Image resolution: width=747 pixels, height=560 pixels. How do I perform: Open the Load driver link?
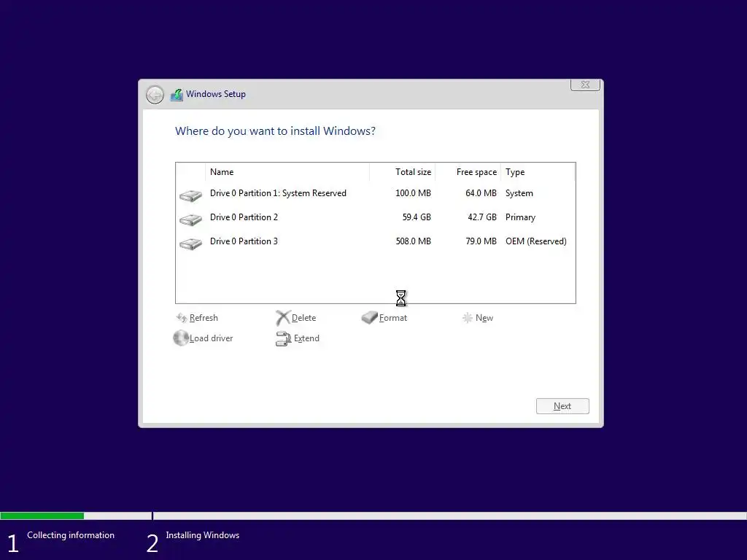point(211,338)
